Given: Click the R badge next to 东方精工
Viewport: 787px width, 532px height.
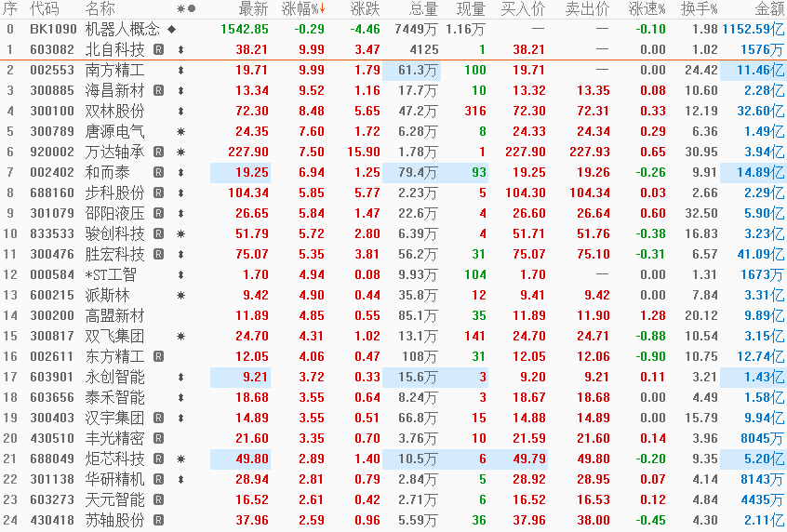Looking at the screenshot, I should (x=159, y=356).
